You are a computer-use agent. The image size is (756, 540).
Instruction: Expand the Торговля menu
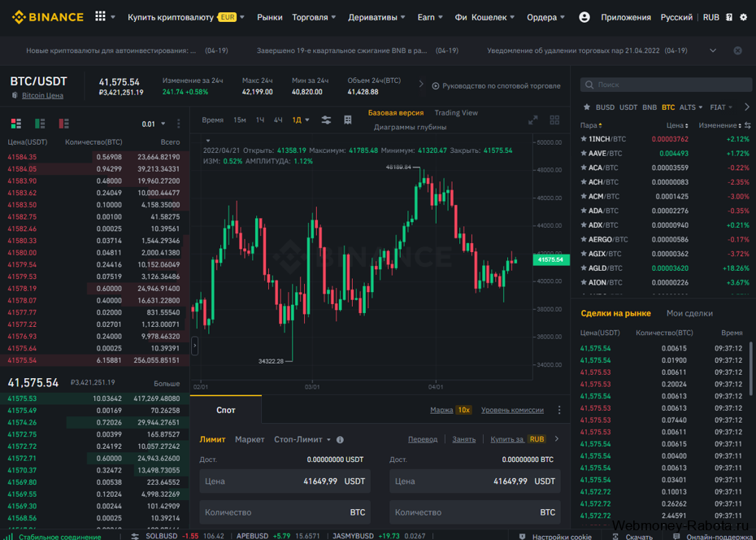coord(315,17)
